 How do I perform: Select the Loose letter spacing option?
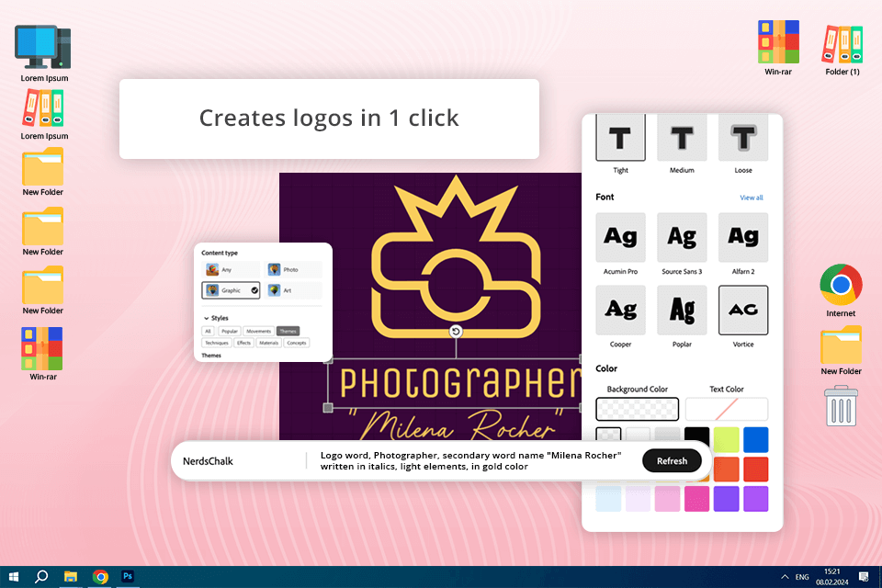click(743, 138)
